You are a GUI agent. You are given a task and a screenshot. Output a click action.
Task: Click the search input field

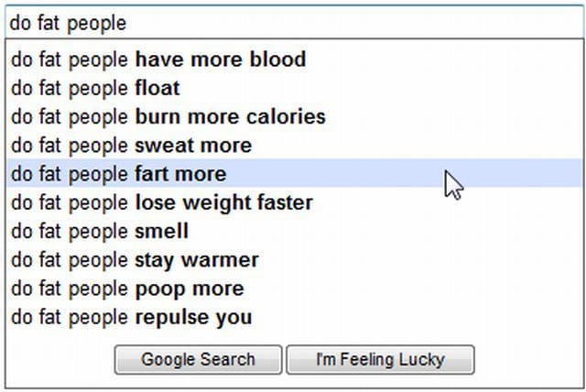(x=293, y=23)
